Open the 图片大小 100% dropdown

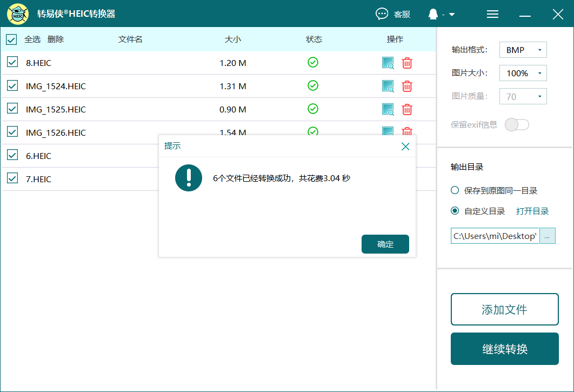[x=523, y=73]
